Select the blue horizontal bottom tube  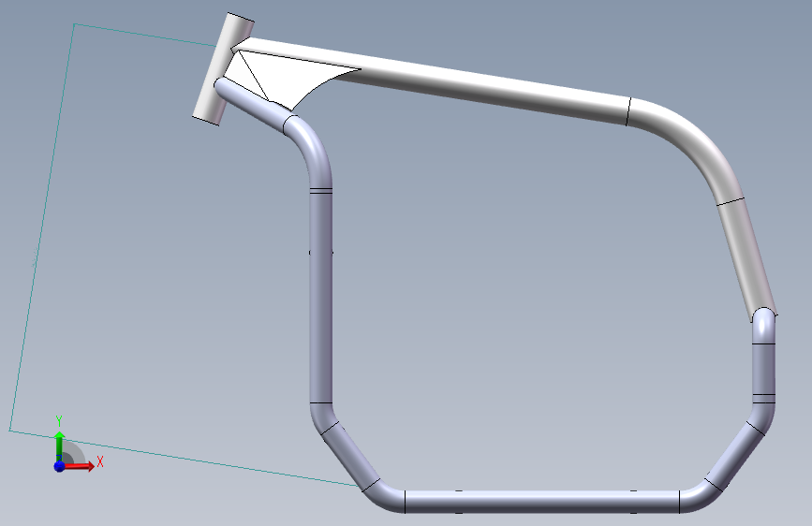[x=541, y=502]
